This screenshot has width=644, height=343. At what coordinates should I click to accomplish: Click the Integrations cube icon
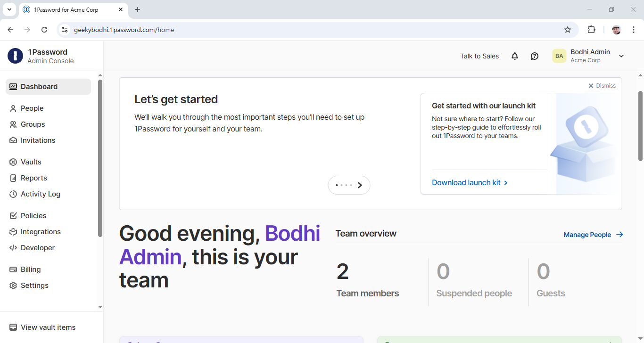pos(13,232)
